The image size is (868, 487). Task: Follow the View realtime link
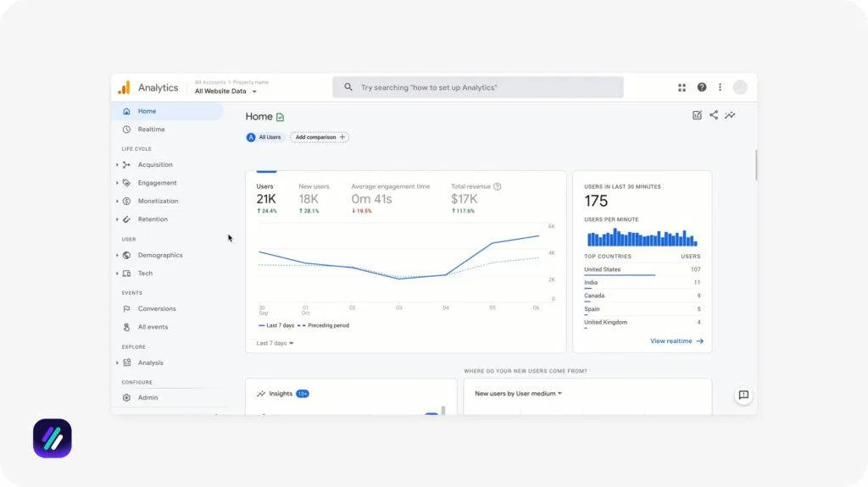coord(676,340)
